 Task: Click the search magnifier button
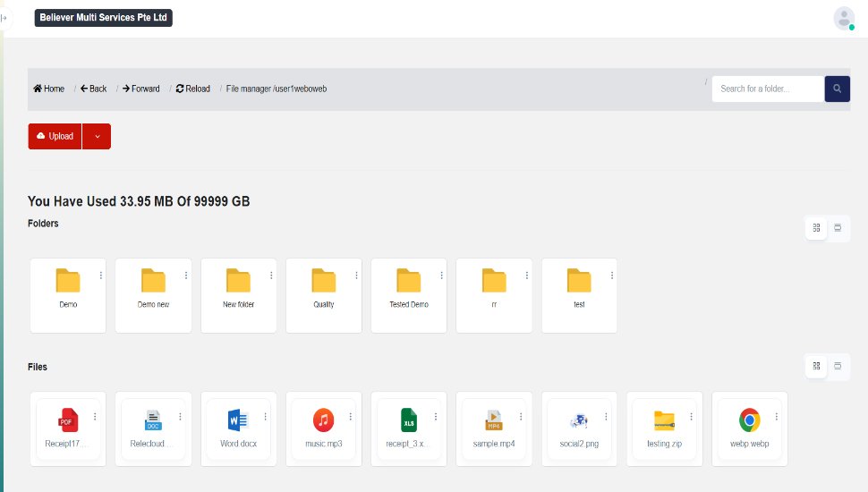(x=837, y=89)
